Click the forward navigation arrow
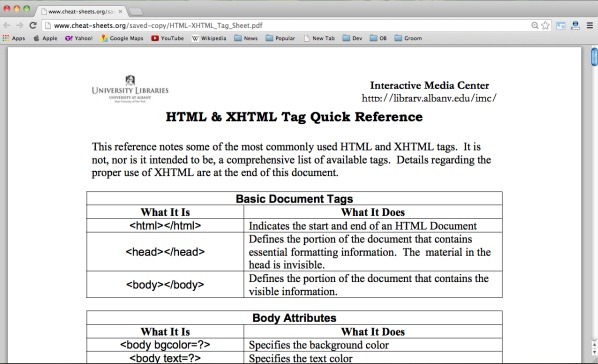 [19, 26]
